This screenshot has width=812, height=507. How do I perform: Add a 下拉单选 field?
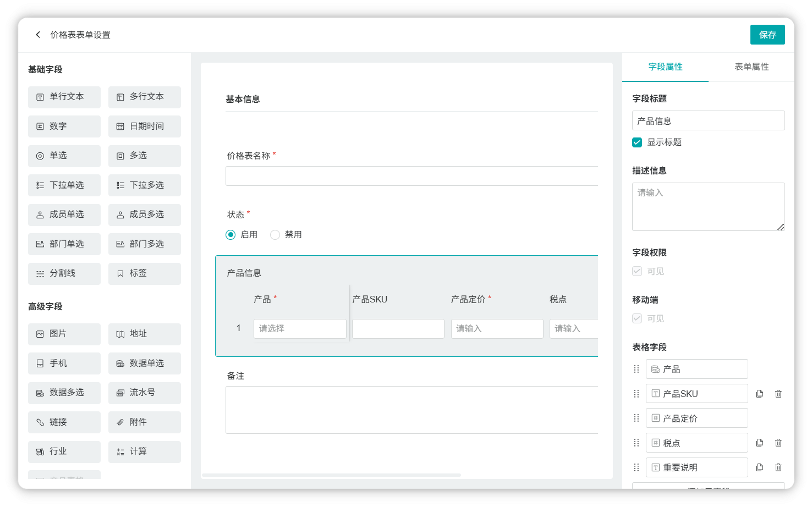click(x=64, y=185)
